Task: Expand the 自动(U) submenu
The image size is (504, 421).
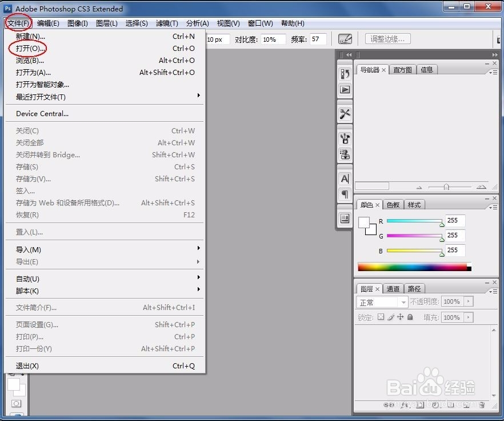Action: coord(105,279)
